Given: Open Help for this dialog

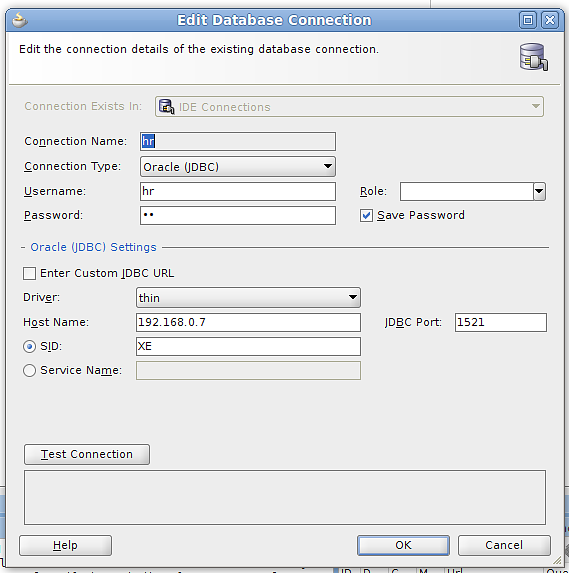Looking at the screenshot, I should coord(65,545).
